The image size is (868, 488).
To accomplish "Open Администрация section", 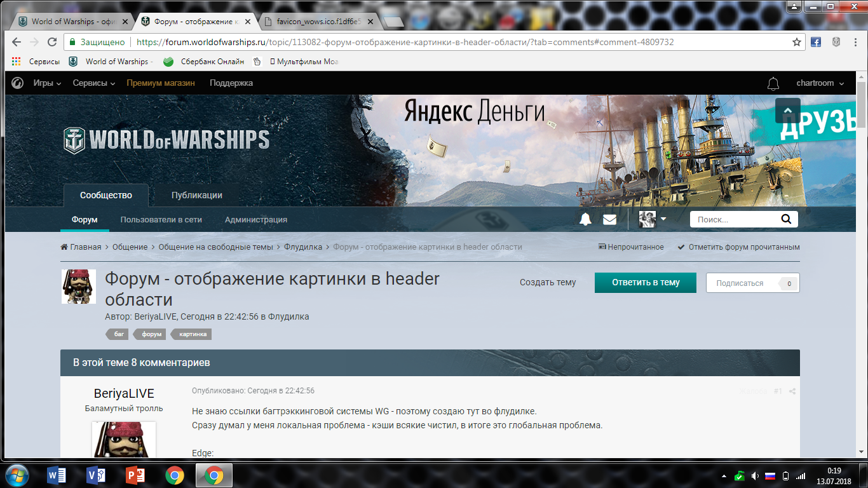I will (256, 220).
